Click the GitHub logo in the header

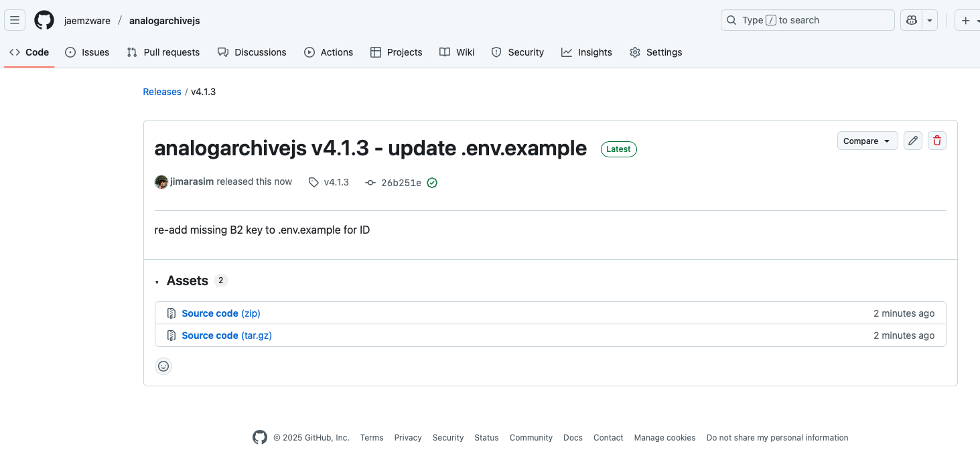pos(44,20)
